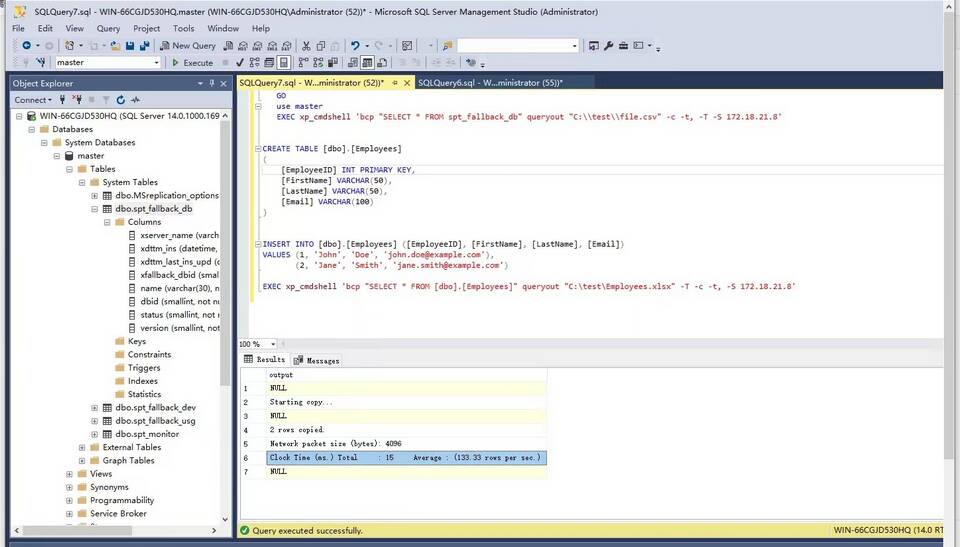Expand the dbo.spt_monitor table node
960x547 pixels.
(94, 434)
